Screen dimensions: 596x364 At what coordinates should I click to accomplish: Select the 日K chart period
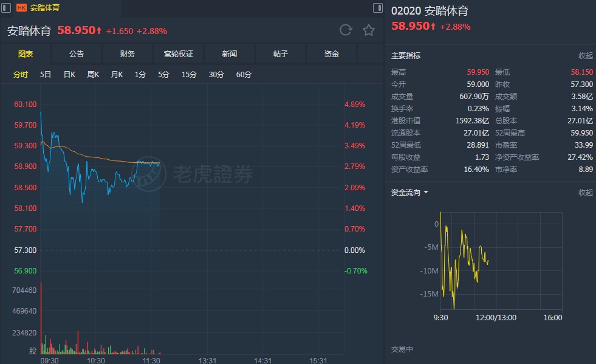(x=69, y=75)
